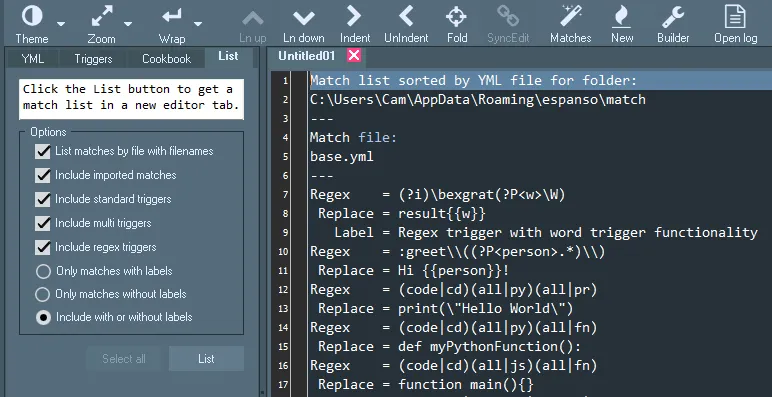The height and width of the screenshot is (397, 772).
Task: Switch to the Triggers tab
Action: tap(93, 59)
